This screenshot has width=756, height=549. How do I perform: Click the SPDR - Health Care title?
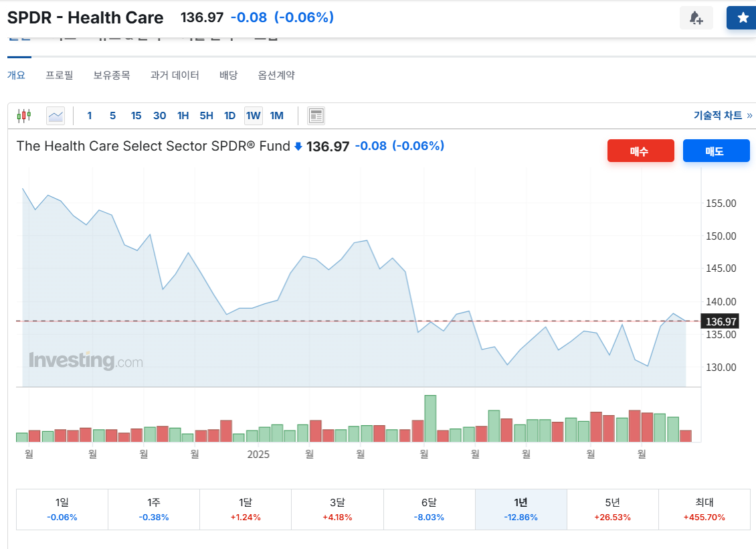pyautogui.click(x=86, y=18)
